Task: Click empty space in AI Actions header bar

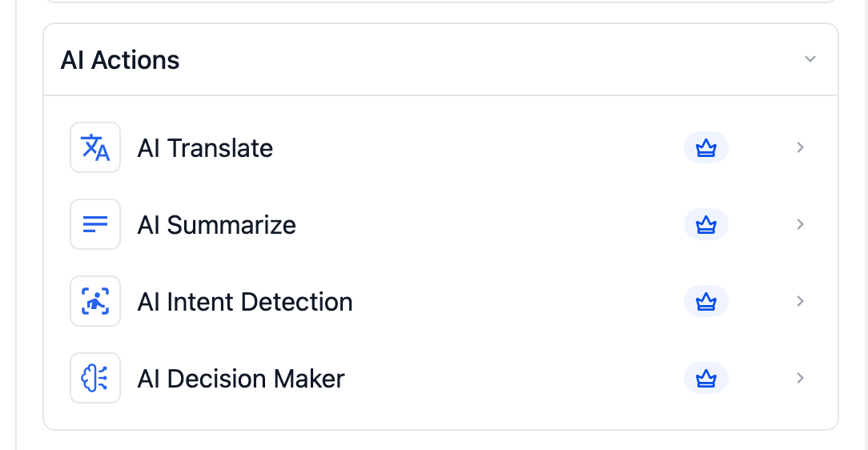Action: 480,60
